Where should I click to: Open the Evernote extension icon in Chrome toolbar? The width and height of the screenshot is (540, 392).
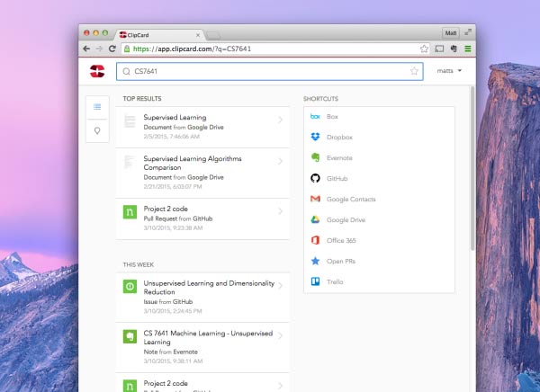click(454, 49)
